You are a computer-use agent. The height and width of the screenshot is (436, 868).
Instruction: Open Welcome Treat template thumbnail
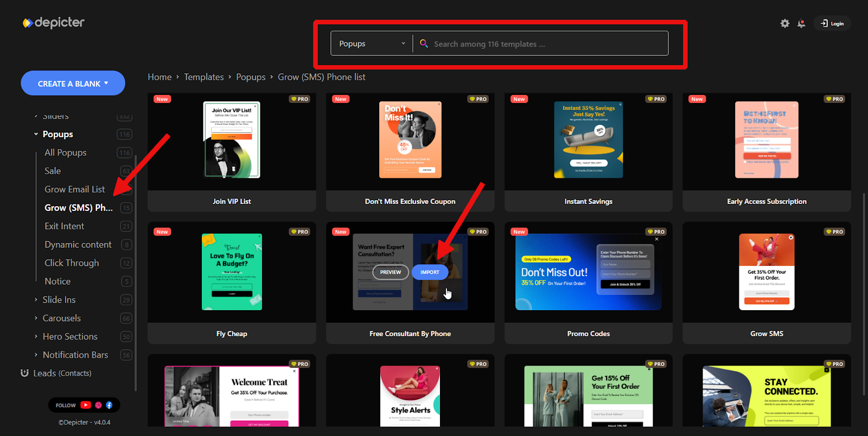[232, 396]
